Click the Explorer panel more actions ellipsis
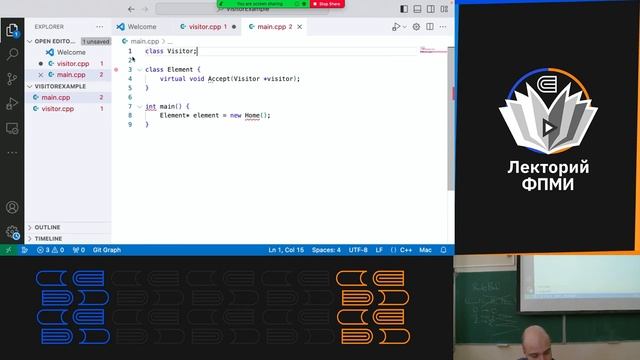This screenshot has width=640, height=360. [x=100, y=27]
